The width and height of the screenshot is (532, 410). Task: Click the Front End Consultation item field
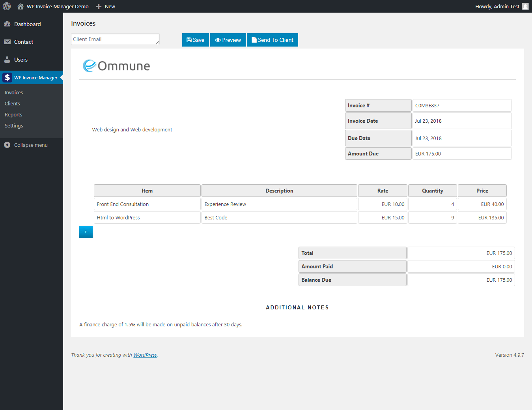pyautogui.click(x=147, y=204)
